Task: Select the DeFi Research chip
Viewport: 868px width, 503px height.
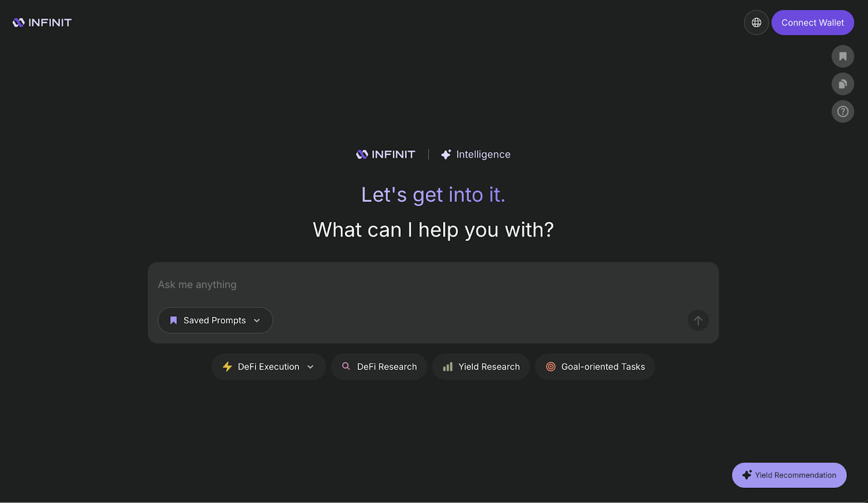Action: point(379,367)
